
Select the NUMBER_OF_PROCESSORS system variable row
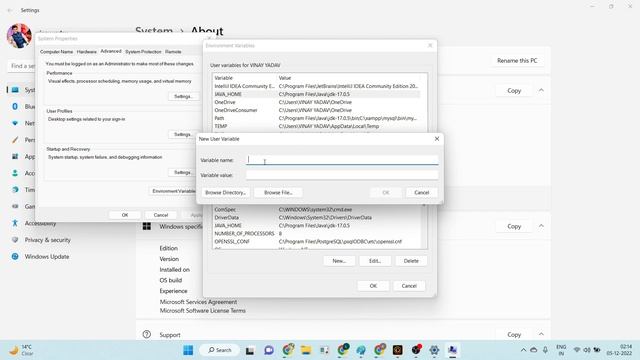coord(316,233)
